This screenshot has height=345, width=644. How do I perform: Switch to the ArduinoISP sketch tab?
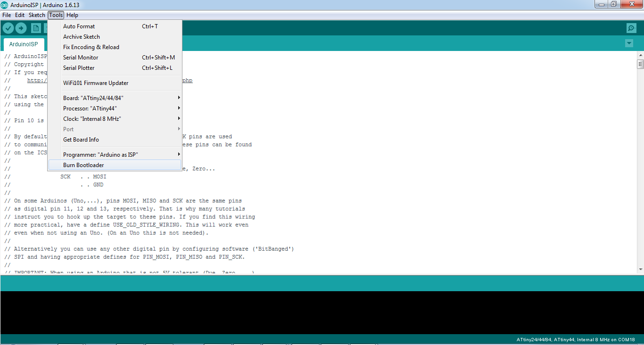24,44
